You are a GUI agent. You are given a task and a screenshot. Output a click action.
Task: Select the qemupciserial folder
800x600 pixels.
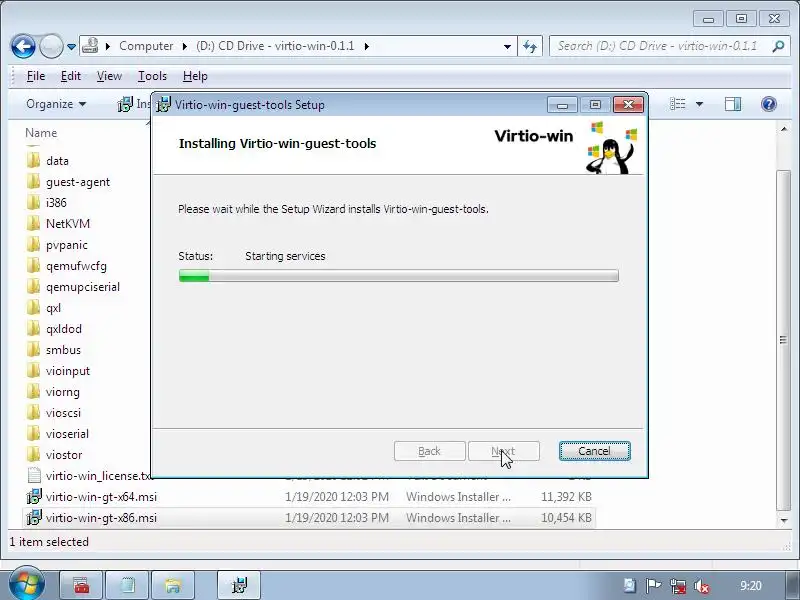83,287
